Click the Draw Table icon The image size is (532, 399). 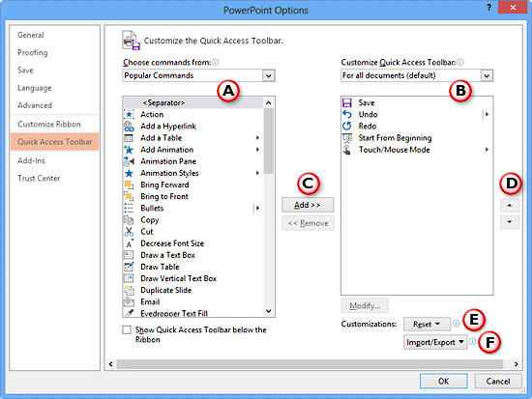(129, 267)
